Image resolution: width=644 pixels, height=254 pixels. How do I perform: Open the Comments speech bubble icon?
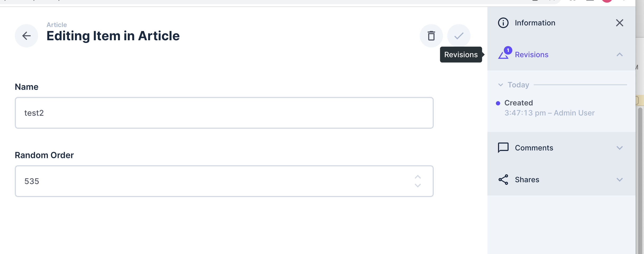coord(503,148)
